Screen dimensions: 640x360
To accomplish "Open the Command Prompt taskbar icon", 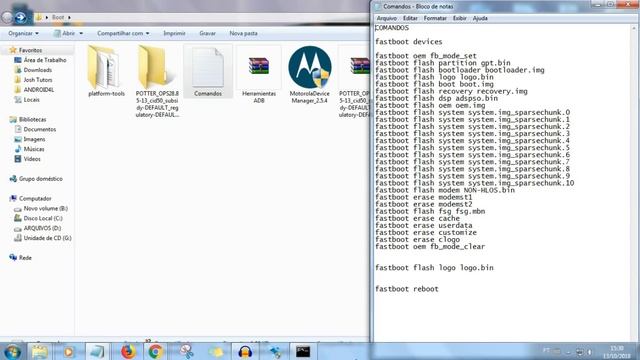I will (x=303, y=352).
